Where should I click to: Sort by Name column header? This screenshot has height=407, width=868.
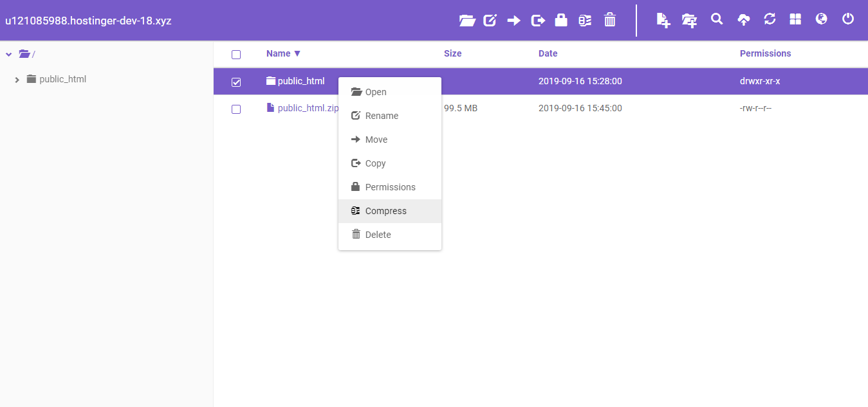click(x=283, y=53)
